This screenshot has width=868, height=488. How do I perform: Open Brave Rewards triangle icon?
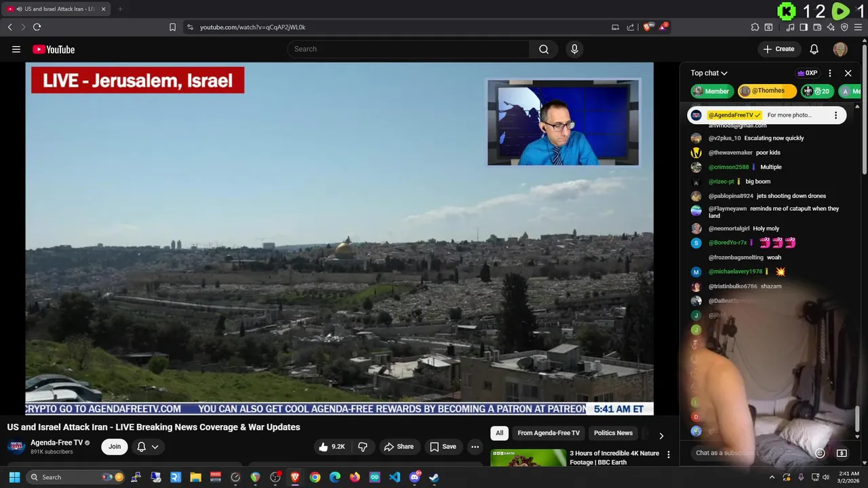[x=663, y=27]
